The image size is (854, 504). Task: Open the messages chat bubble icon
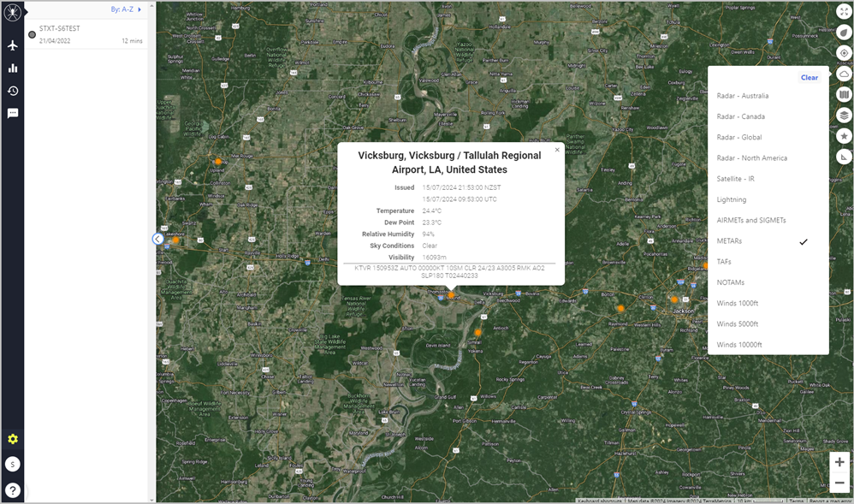[13, 113]
